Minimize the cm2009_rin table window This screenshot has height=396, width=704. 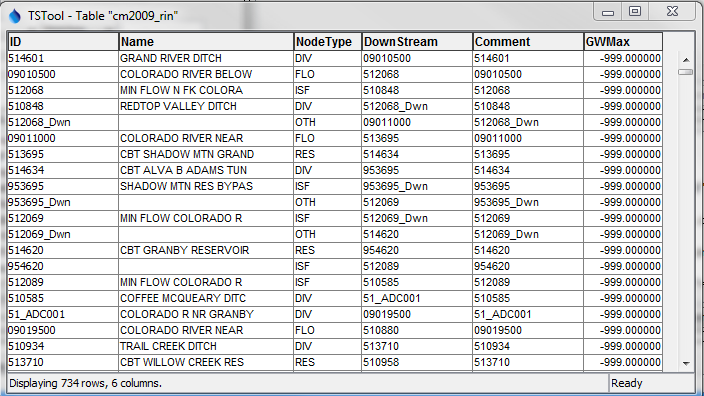pyautogui.click(x=608, y=12)
